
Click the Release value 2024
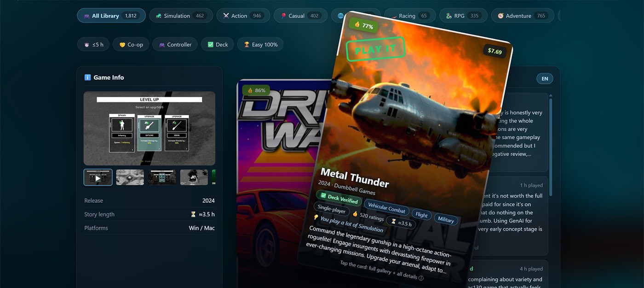(x=208, y=200)
